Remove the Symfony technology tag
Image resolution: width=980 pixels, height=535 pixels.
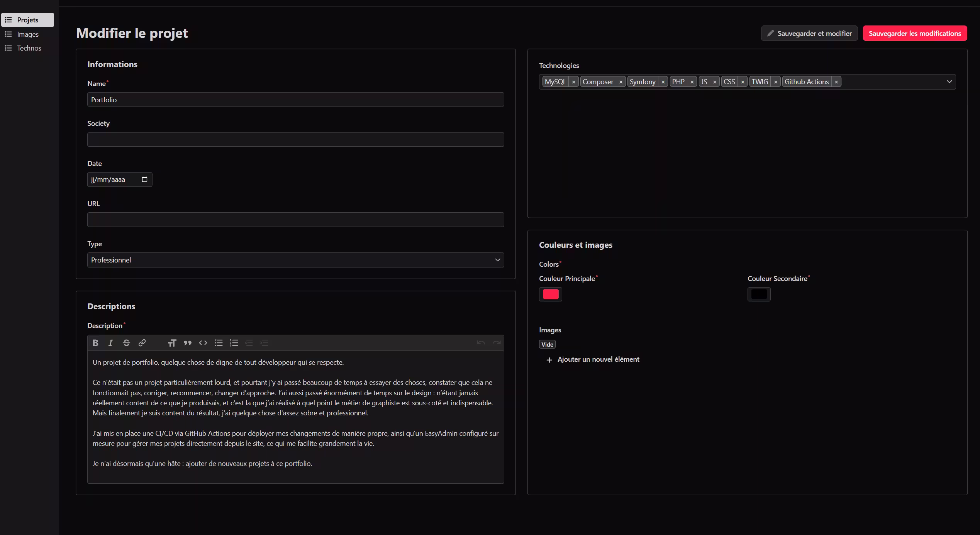tap(663, 82)
